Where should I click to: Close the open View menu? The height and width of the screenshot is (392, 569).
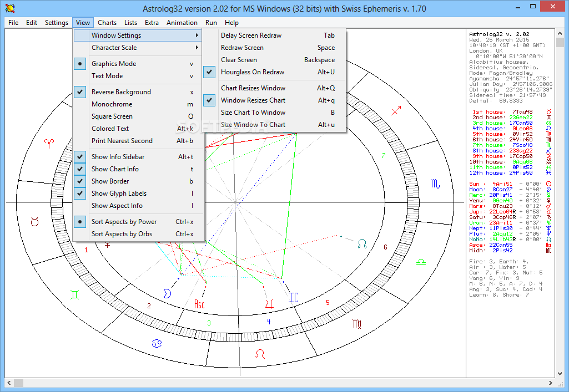click(x=83, y=23)
